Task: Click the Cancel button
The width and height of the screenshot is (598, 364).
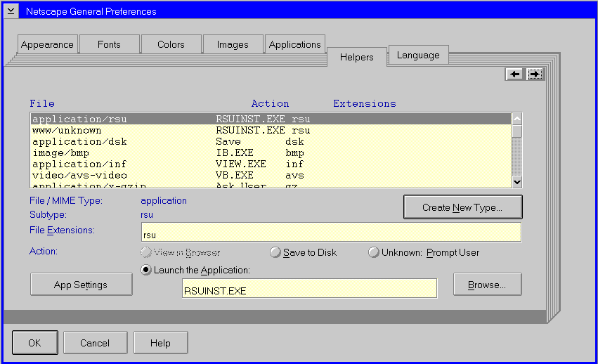Action: [x=95, y=343]
